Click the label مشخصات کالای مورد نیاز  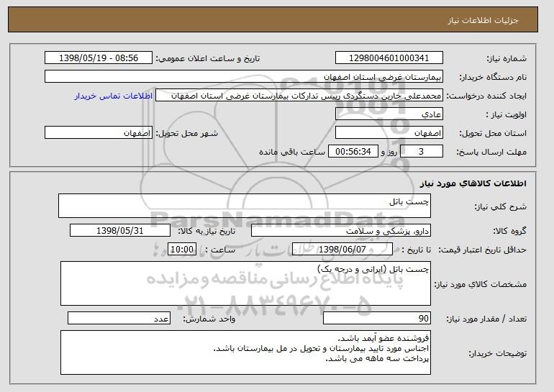[481, 284]
